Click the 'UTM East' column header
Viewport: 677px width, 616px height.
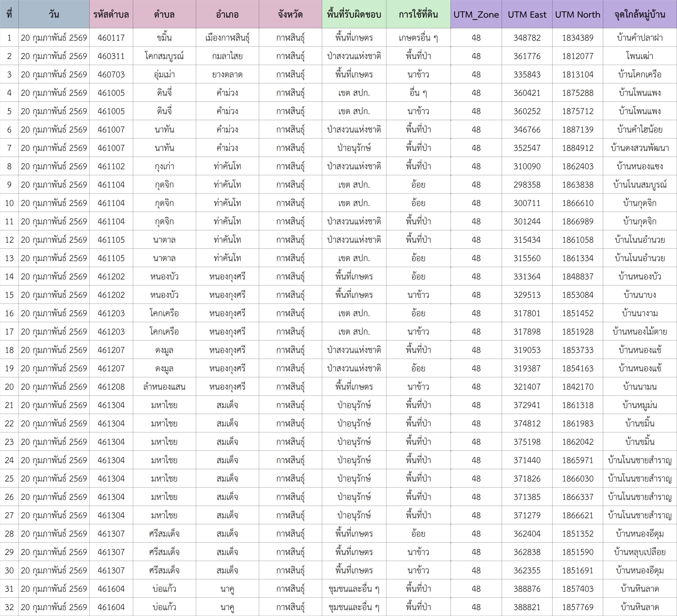pyautogui.click(x=527, y=15)
